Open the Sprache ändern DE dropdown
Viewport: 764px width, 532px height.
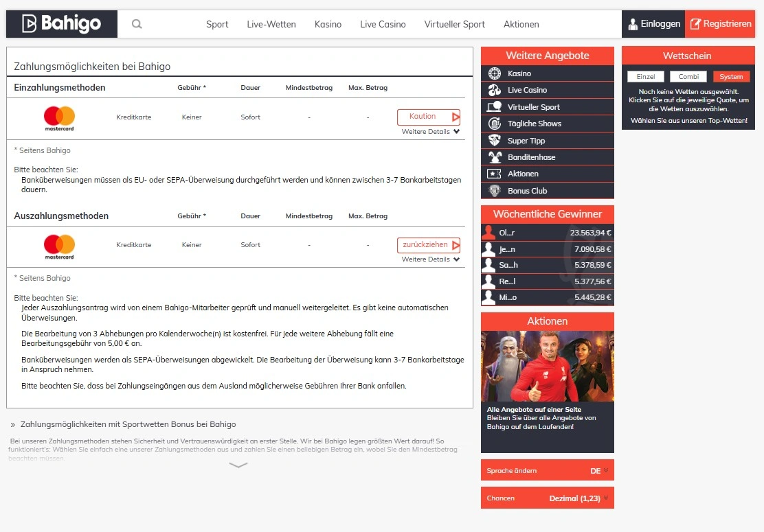point(547,470)
